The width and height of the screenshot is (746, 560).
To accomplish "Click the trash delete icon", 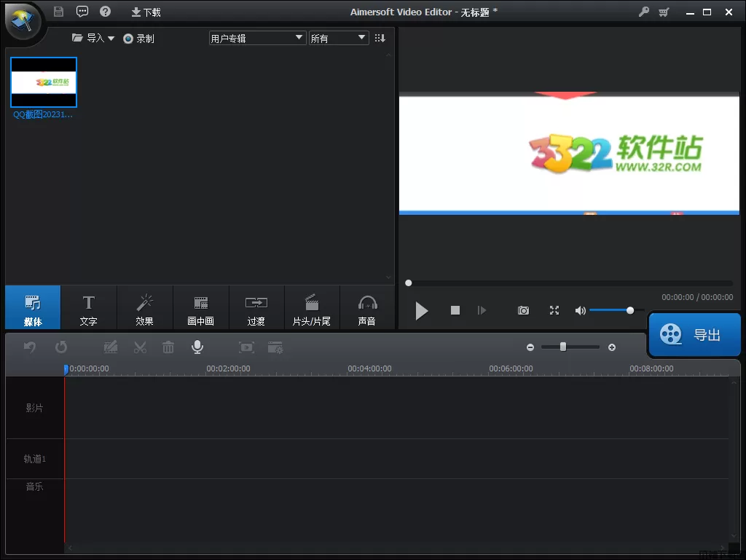I will (168, 347).
